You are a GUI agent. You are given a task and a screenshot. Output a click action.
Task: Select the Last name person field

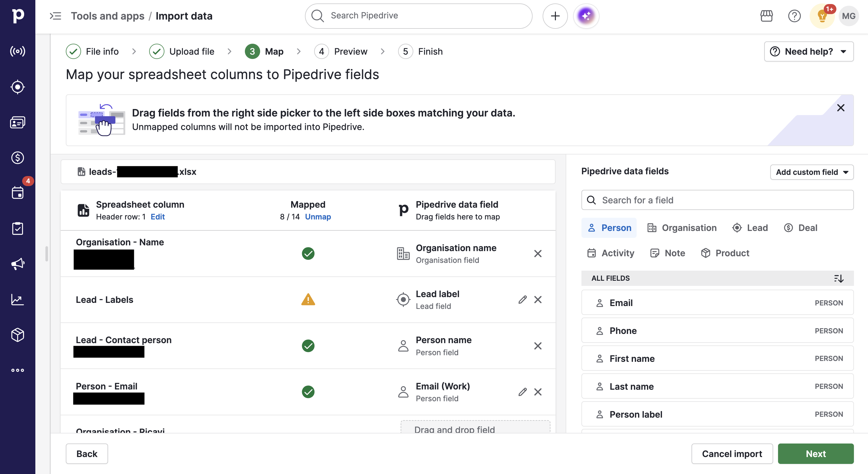click(x=717, y=386)
